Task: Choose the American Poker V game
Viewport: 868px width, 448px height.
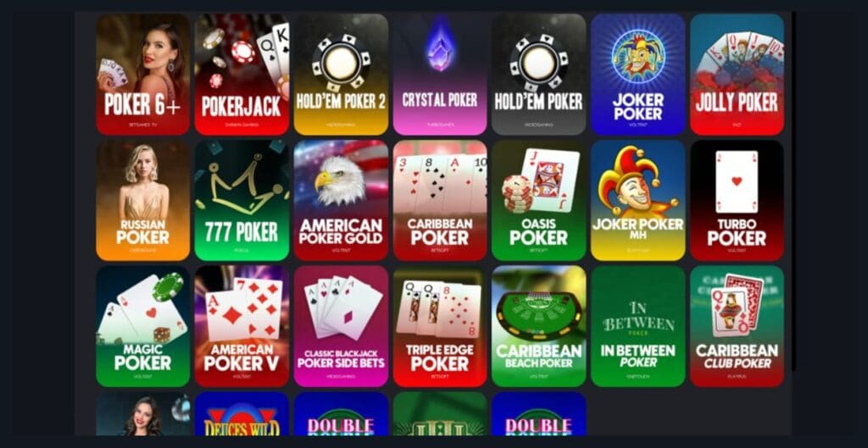Action: 242,326
